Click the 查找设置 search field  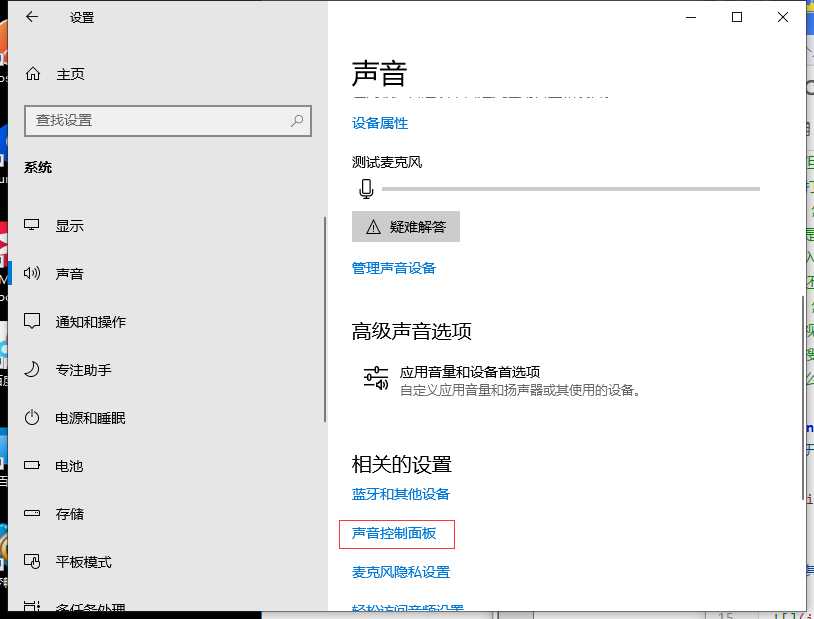pyautogui.click(x=168, y=121)
